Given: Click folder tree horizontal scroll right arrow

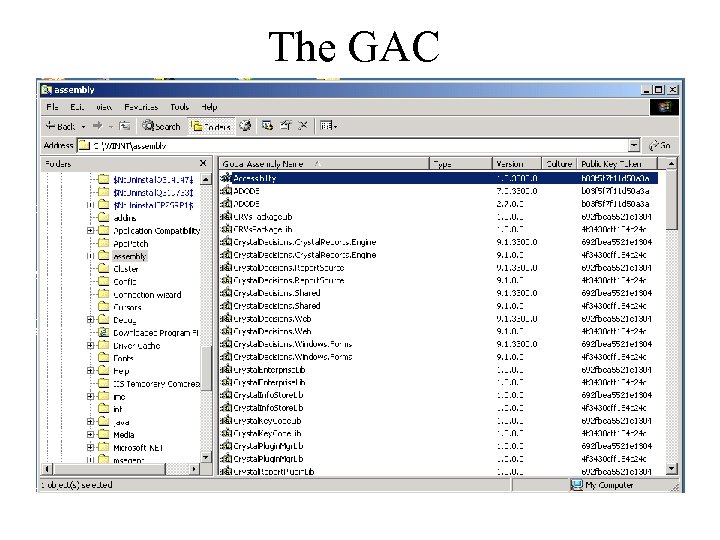Looking at the screenshot, I should point(194,469).
